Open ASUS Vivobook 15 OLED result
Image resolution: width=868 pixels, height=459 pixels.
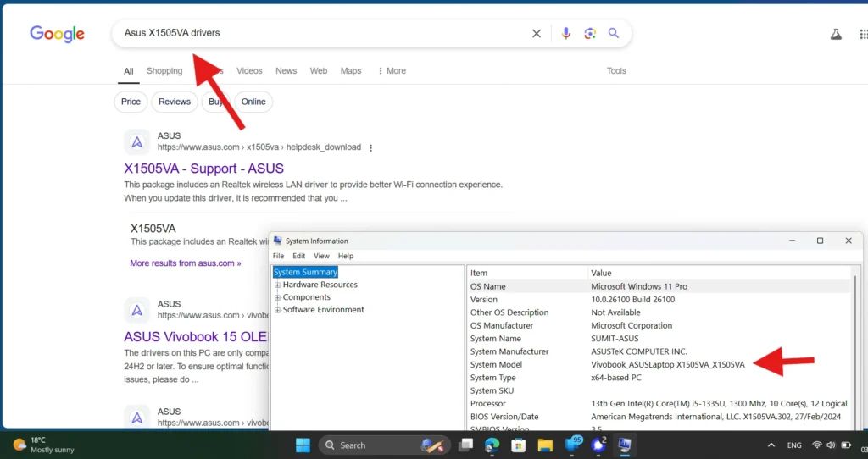point(196,337)
